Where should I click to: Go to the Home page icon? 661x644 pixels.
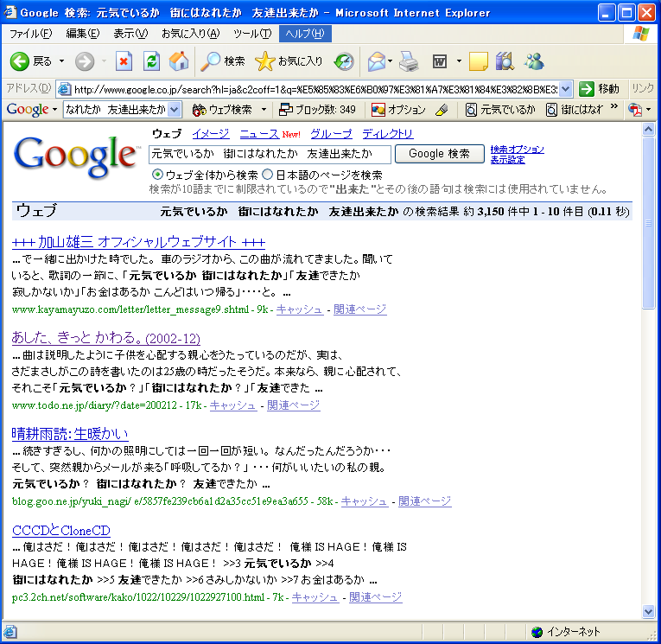click(x=179, y=61)
